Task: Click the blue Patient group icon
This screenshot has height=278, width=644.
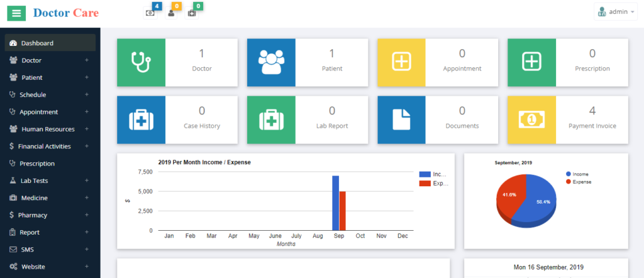Action: pyautogui.click(x=271, y=62)
